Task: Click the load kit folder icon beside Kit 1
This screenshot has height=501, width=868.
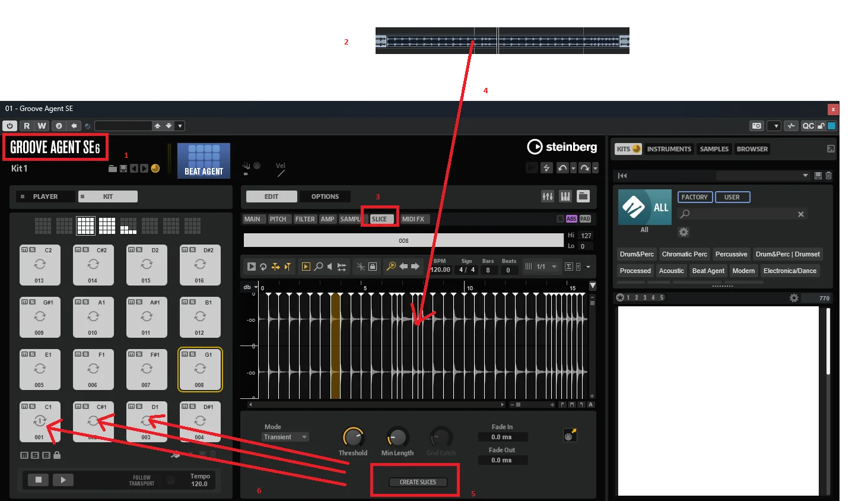Action: tap(113, 169)
